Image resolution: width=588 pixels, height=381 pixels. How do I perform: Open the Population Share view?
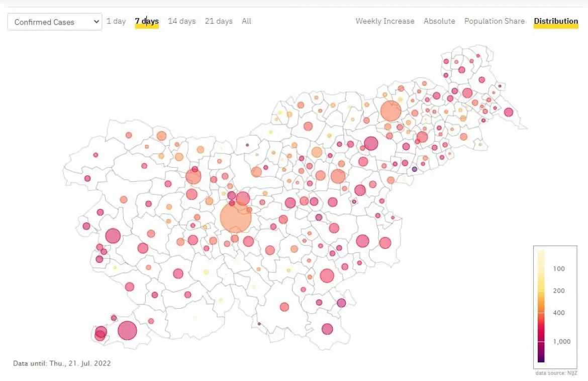click(494, 21)
